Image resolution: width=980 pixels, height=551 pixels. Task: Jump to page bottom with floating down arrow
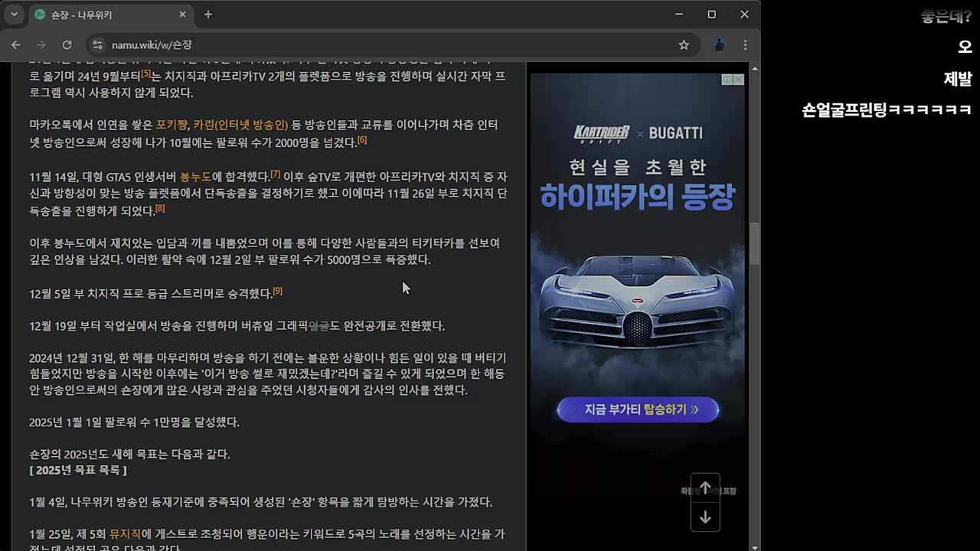click(x=705, y=517)
